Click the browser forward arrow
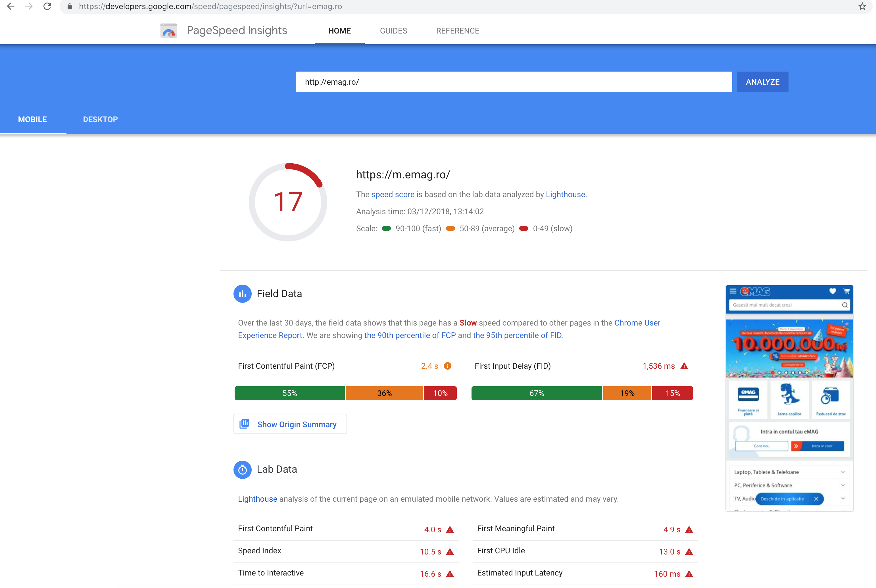The image size is (876, 588). pos(29,6)
